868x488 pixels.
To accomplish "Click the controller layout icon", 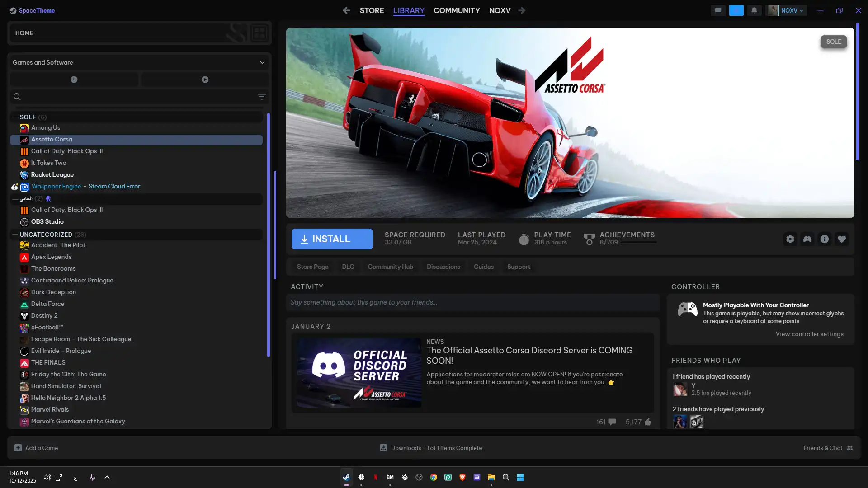I will [x=807, y=239].
